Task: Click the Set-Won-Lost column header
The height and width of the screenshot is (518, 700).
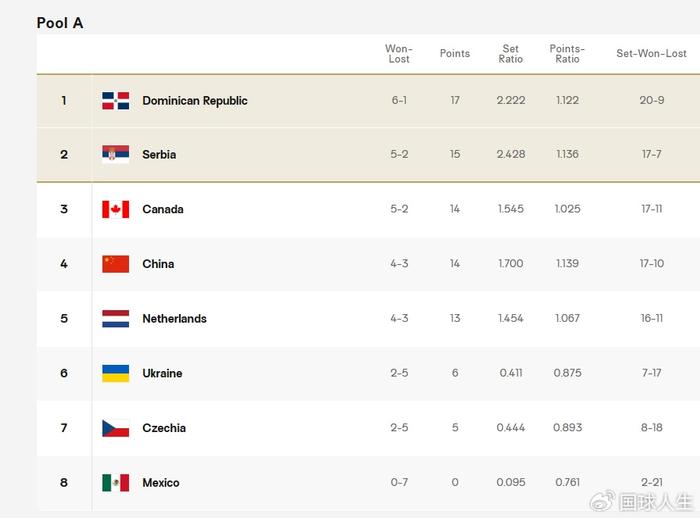Action: [x=651, y=54]
